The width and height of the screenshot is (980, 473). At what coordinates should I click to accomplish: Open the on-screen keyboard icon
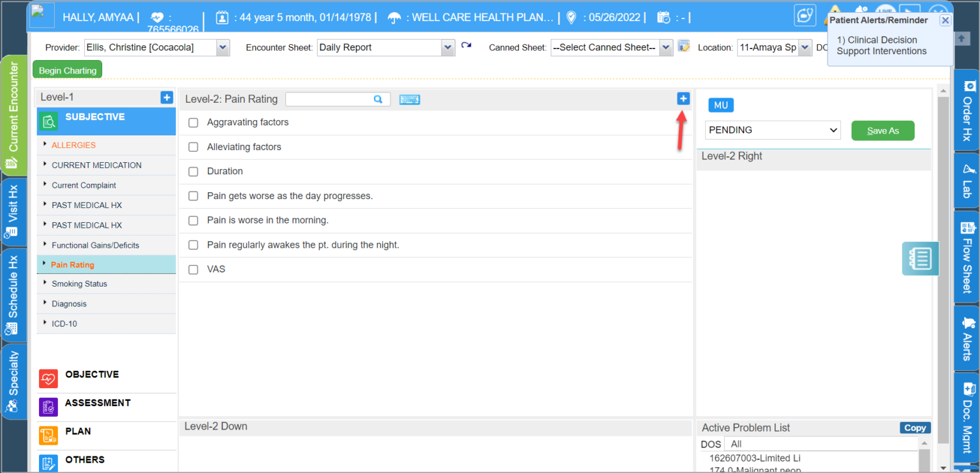tap(409, 100)
